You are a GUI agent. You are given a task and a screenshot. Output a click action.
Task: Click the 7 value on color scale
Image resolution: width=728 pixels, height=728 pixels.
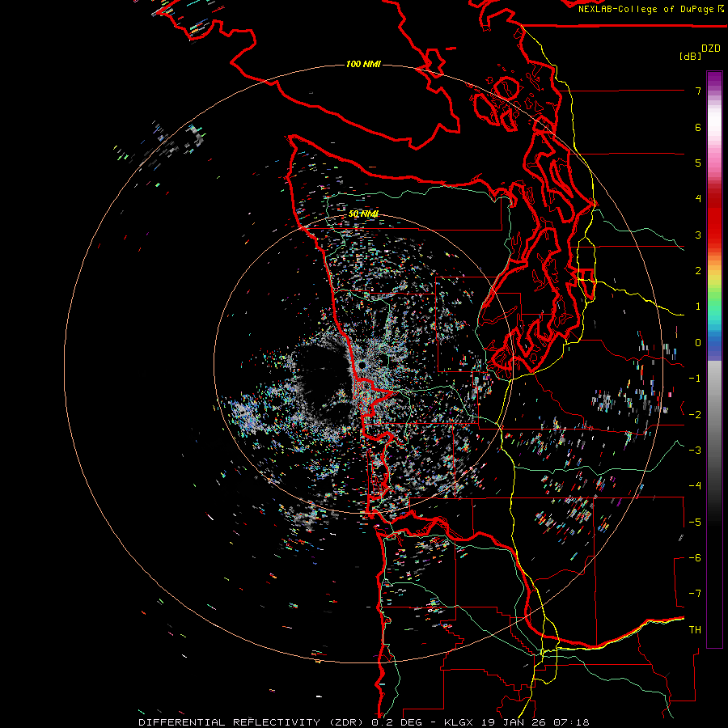point(698,91)
